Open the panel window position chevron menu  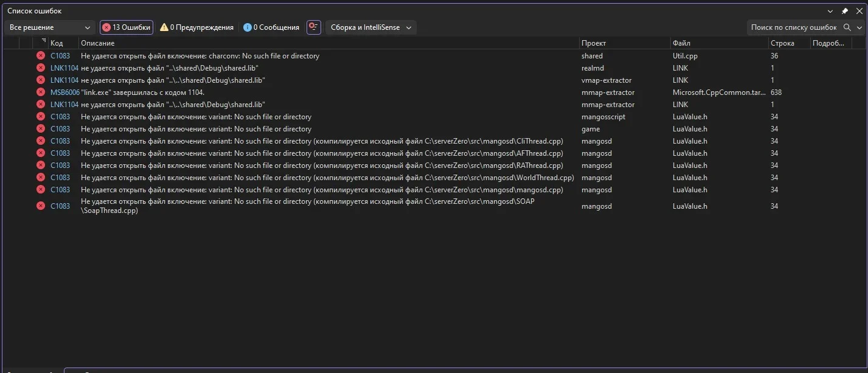tap(831, 11)
